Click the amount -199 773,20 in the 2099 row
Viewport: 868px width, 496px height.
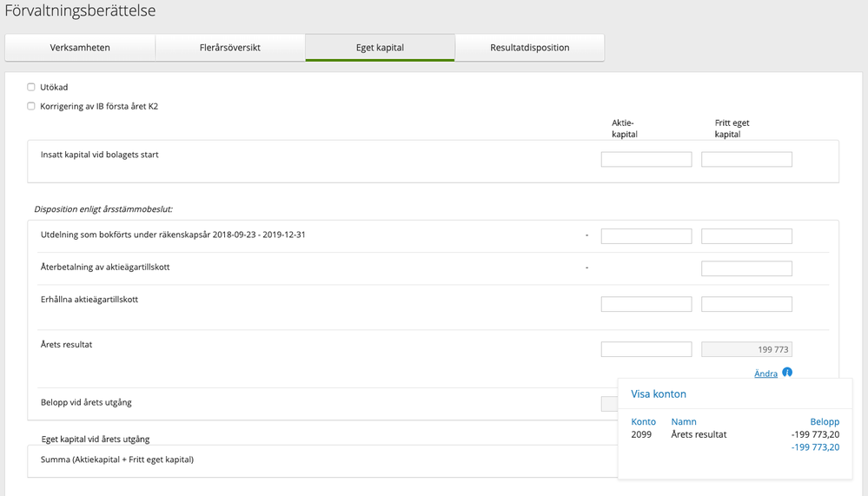click(815, 434)
